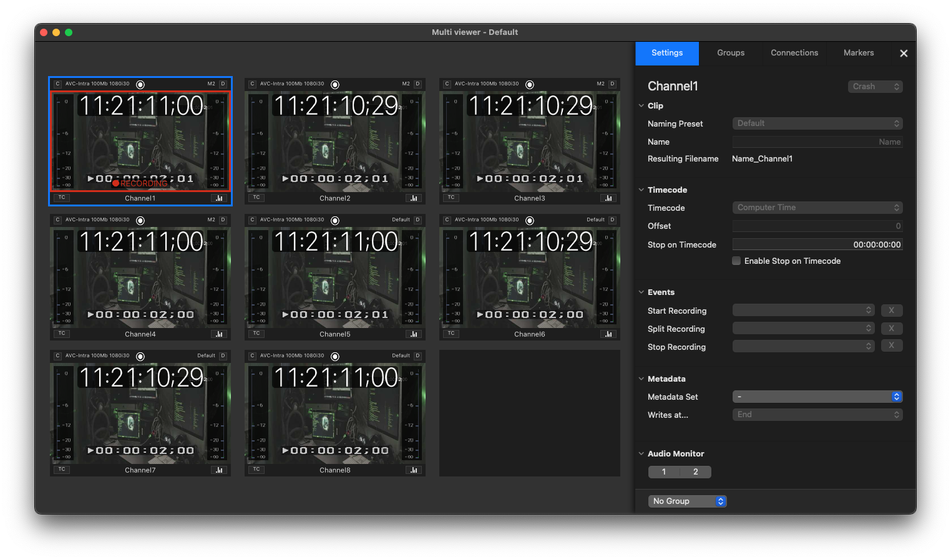Click the D badge on Channel3 header
951x560 pixels.
coord(612,84)
